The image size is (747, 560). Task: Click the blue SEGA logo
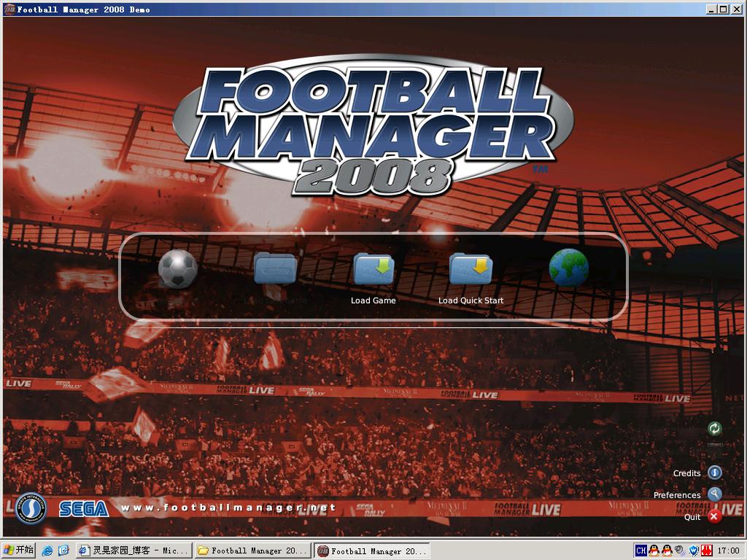pyautogui.click(x=84, y=509)
